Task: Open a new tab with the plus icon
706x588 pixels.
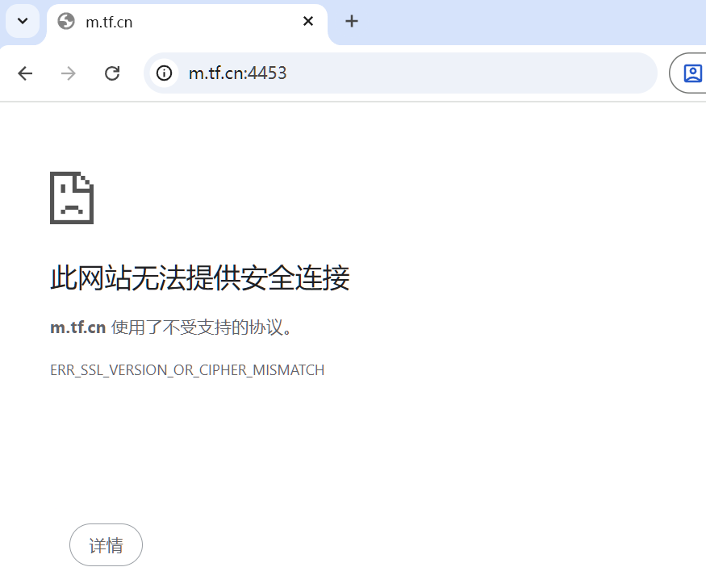Action: pos(351,22)
